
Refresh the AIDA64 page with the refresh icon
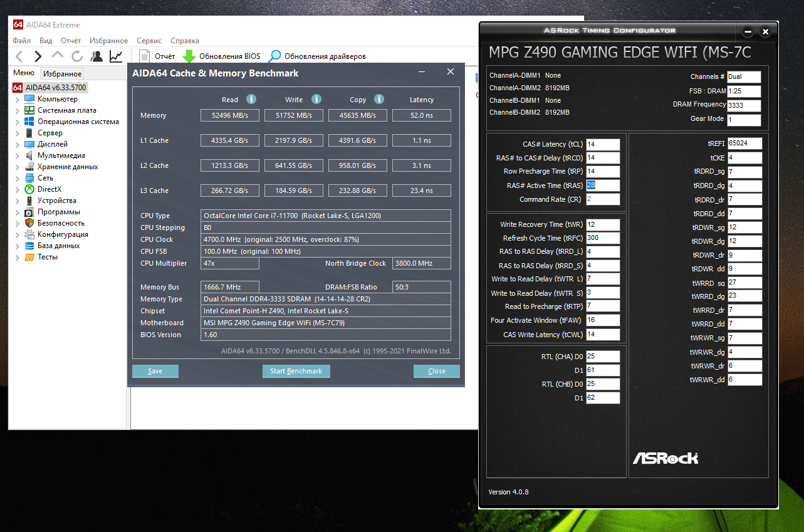[x=77, y=56]
